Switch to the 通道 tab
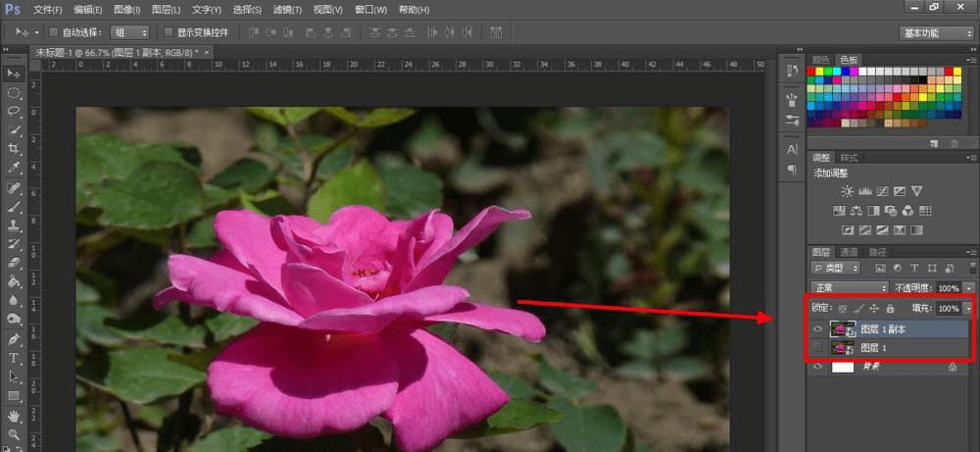This screenshot has height=452, width=980. [x=849, y=253]
